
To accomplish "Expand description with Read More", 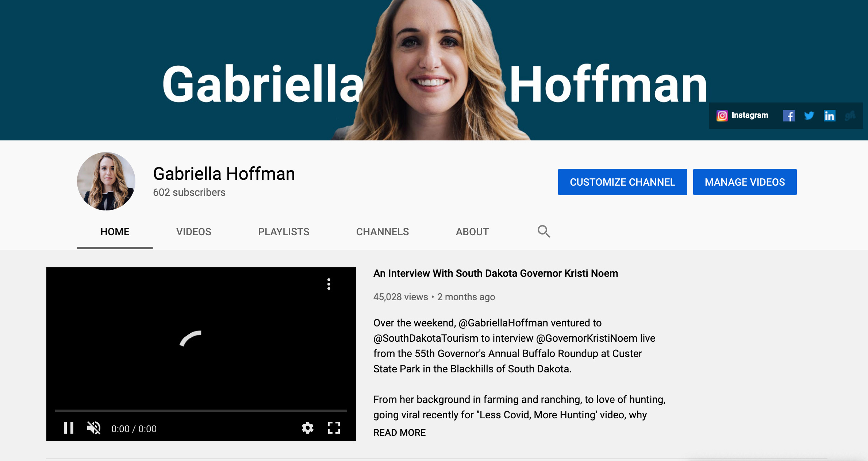I will coord(399,433).
